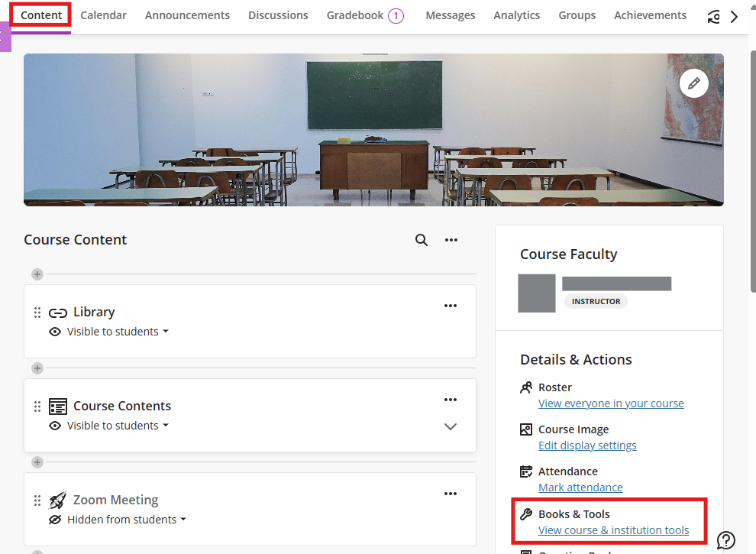Viewport: 756px width, 554px height.
Task: Open the Messages tab
Action: click(x=451, y=15)
